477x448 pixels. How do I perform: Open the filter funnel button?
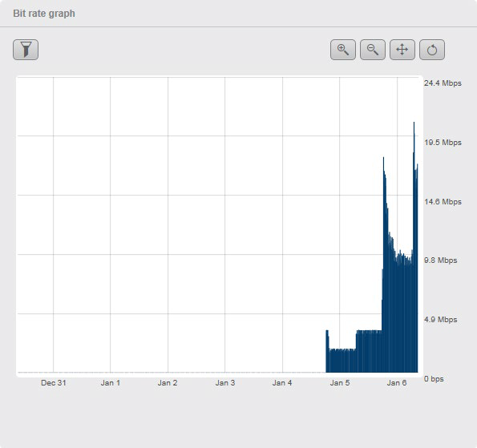coord(26,50)
